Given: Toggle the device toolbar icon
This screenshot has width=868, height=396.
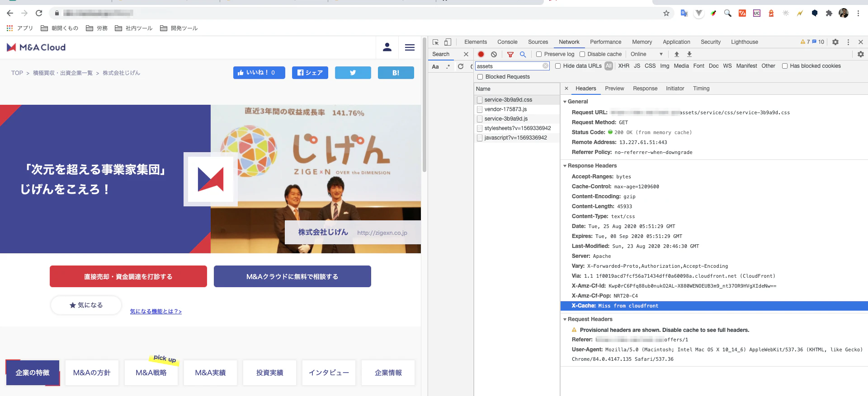Looking at the screenshot, I should coord(448,42).
